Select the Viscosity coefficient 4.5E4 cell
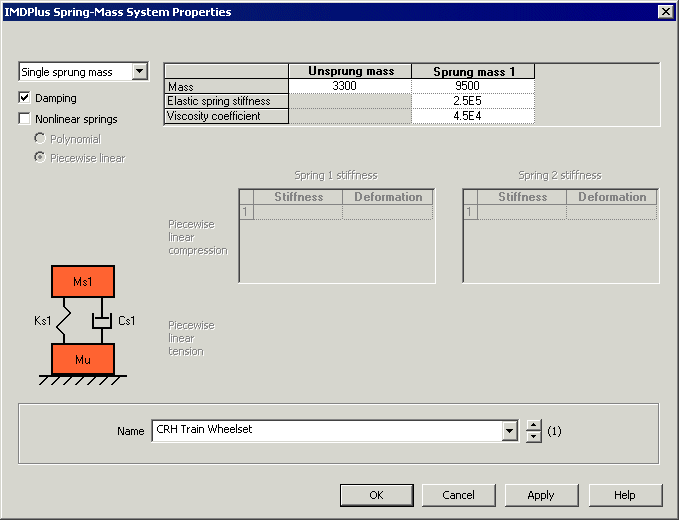Image resolution: width=679 pixels, height=520 pixels. (472, 117)
